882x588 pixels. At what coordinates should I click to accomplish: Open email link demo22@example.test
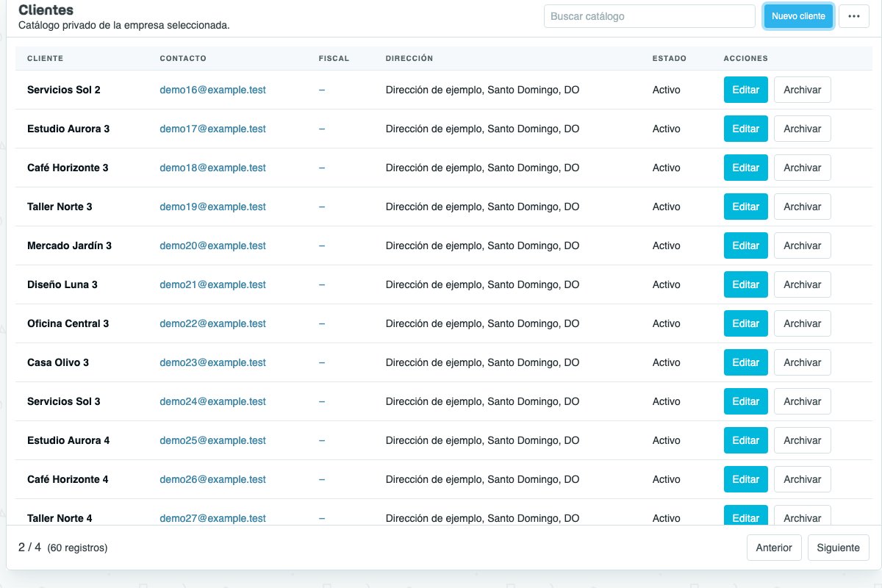pos(213,323)
